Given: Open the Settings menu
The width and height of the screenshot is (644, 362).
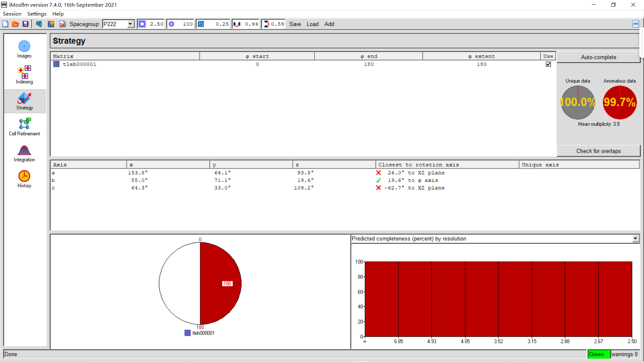Looking at the screenshot, I should pyautogui.click(x=37, y=14).
